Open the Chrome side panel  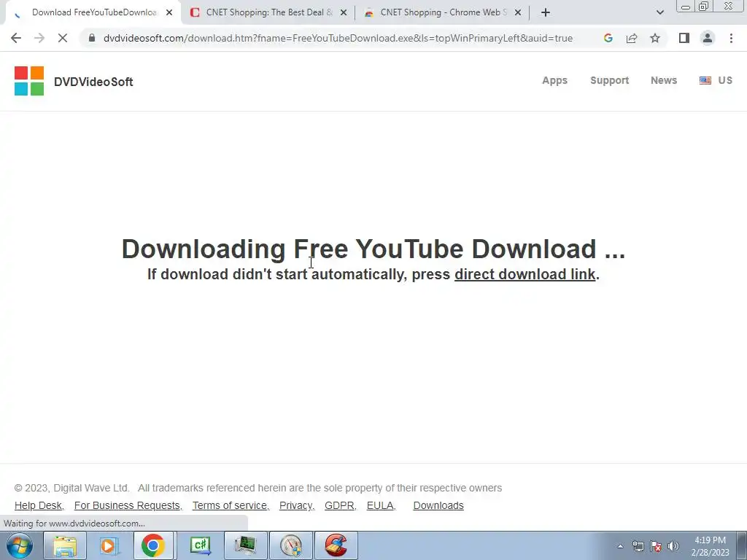click(684, 38)
